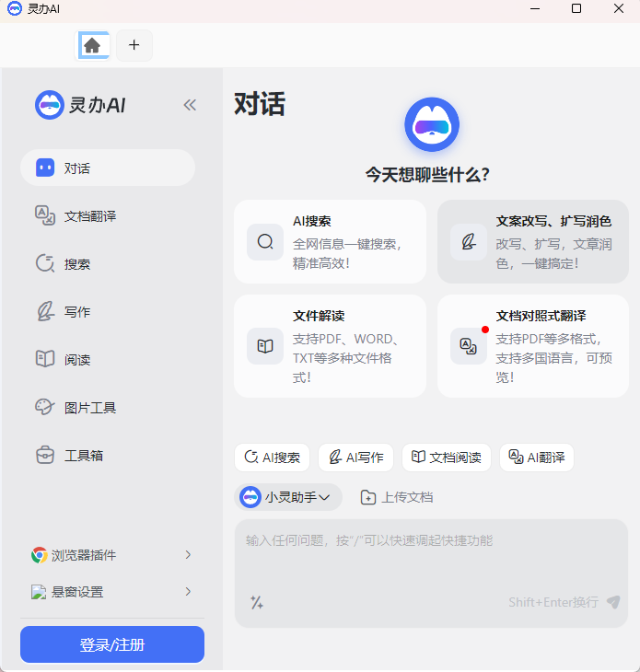Select the AI搜索 quick chip
Screen dimensions: 640x672
273,458
